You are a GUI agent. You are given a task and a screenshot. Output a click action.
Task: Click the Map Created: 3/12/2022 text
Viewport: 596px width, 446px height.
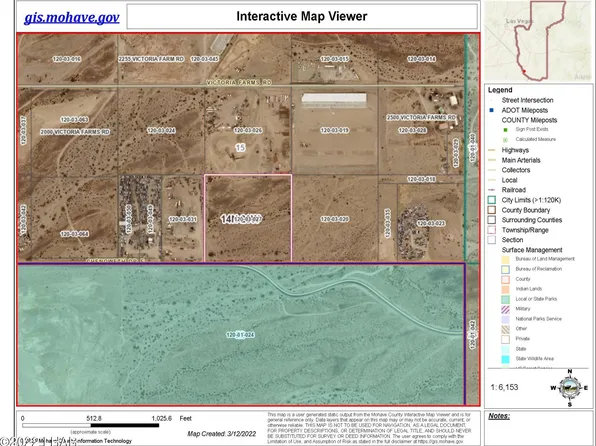pos(222,434)
